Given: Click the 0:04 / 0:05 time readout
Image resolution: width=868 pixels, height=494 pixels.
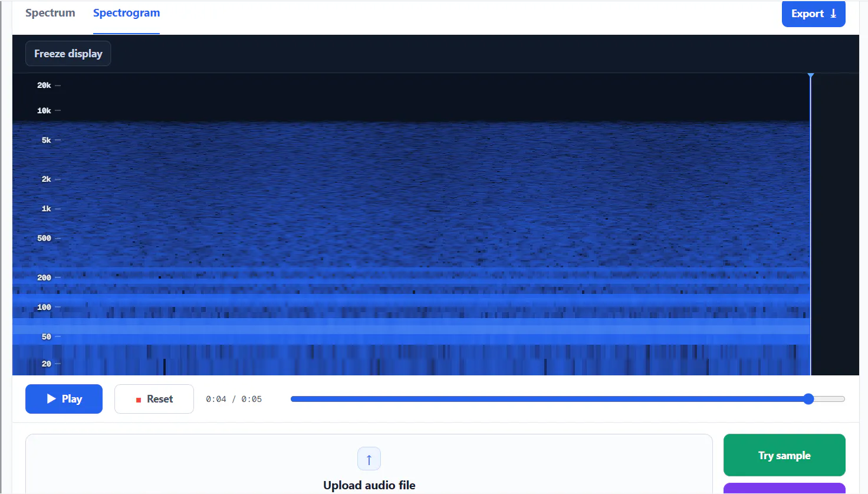Looking at the screenshot, I should click(x=234, y=400).
